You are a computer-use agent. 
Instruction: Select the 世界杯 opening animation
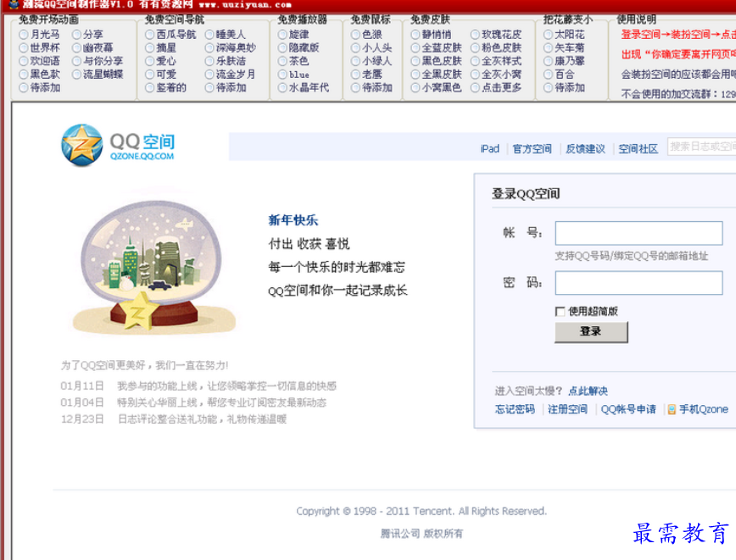coord(24,47)
